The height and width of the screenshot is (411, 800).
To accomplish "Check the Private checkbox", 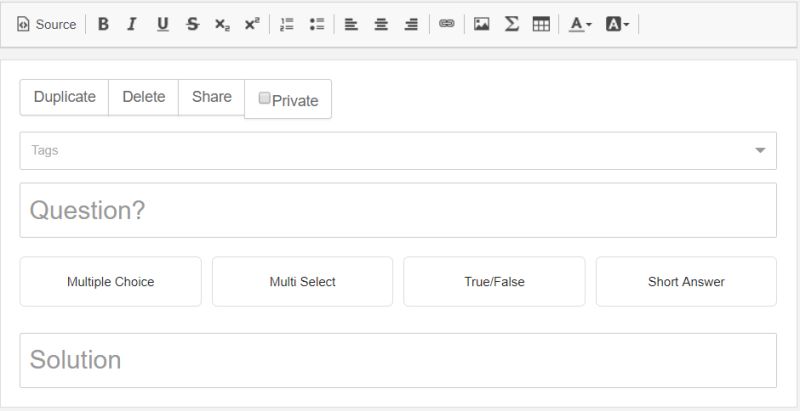I will click(x=264, y=98).
